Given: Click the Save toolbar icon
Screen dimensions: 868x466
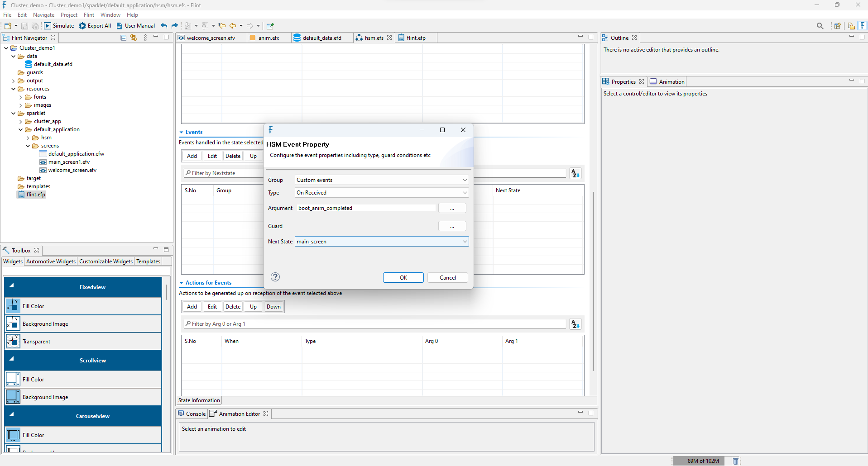Looking at the screenshot, I should pyautogui.click(x=25, y=26).
